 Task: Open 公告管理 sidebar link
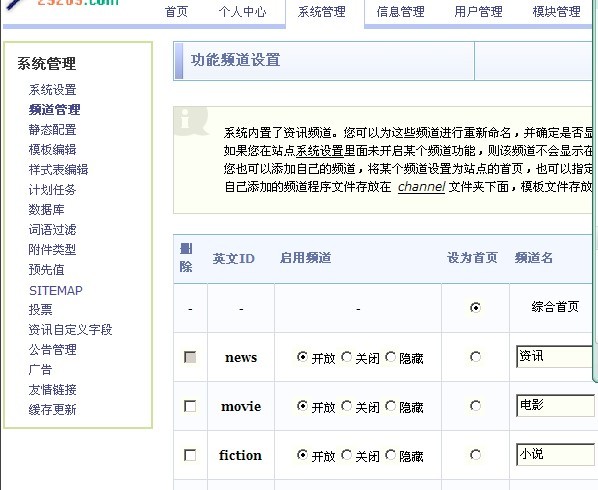click(x=52, y=349)
